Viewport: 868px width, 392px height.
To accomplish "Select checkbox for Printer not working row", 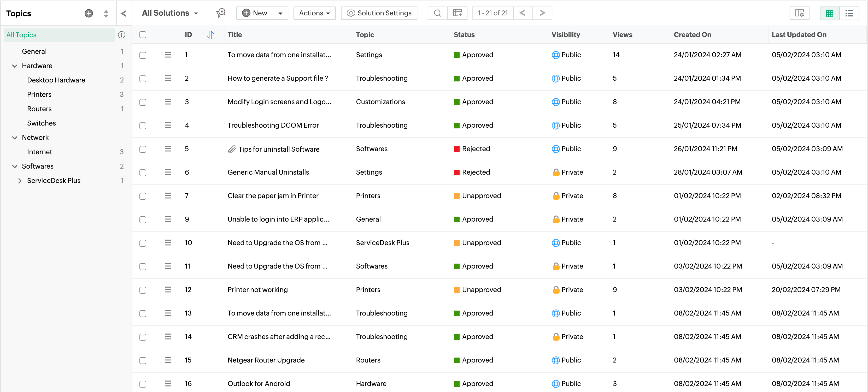I will coord(143,290).
